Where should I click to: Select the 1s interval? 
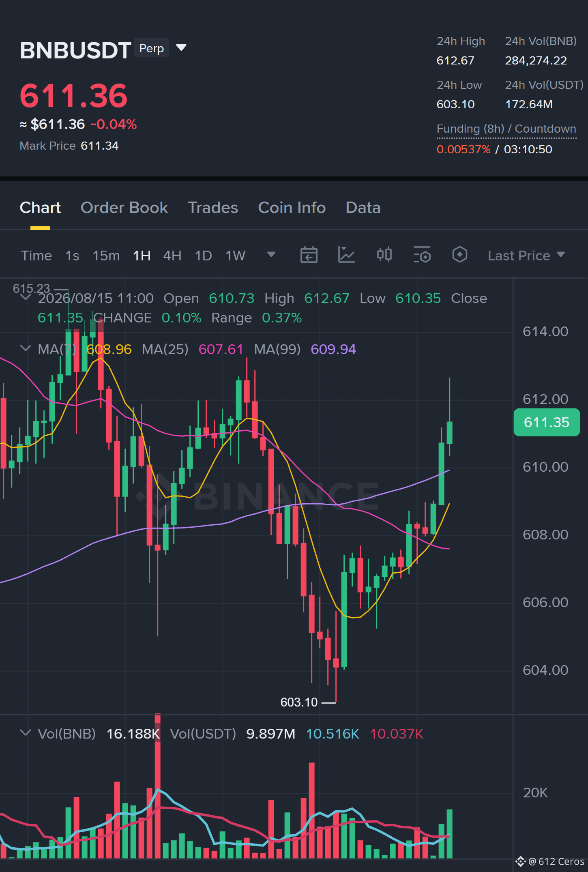coord(72,256)
